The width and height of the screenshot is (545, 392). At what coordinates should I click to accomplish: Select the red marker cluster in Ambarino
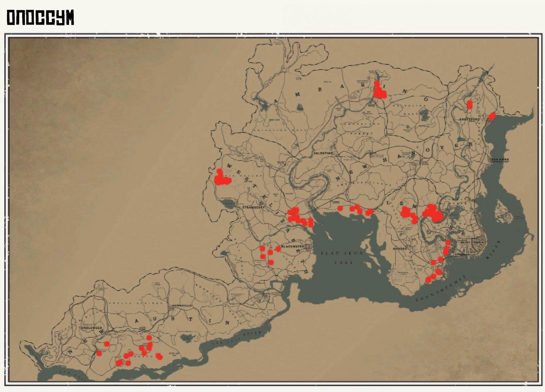[x=380, y=90]
